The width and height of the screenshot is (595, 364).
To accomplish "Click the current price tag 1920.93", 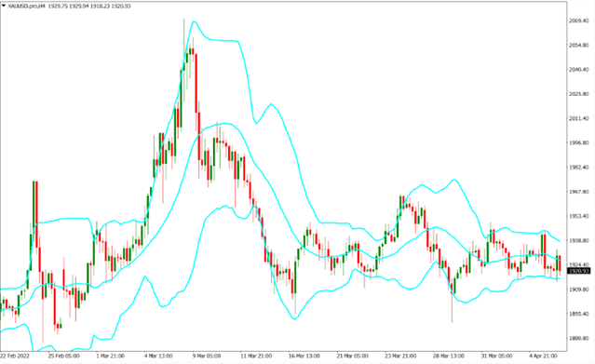I will pyautogui.click(x=578, y=271).
